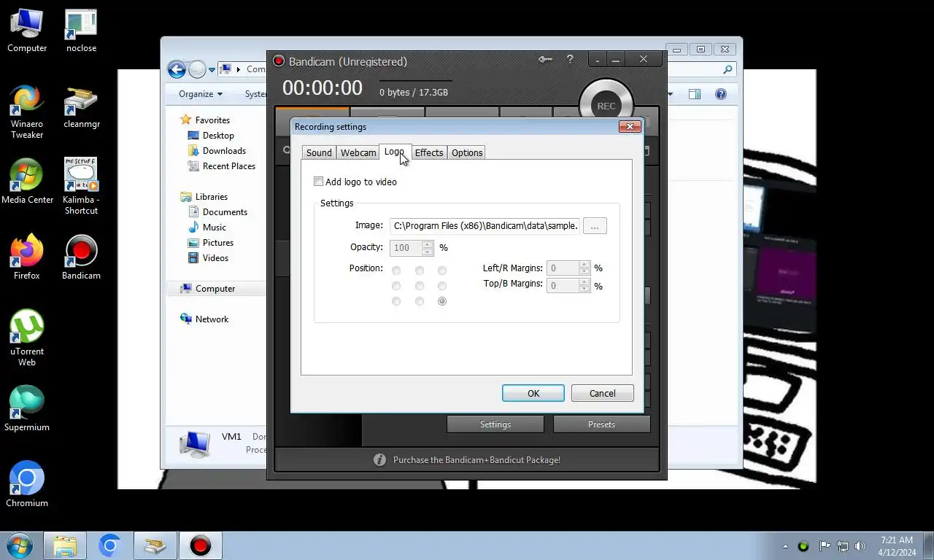
Task: Select top-center logo position radio
Action: (x=420, y=271)
